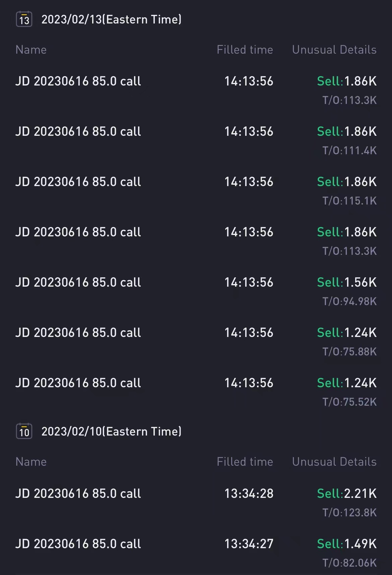Image resolution: width=392 pixels, height=575 pixels.
Task: Click Name header in the 02/10 section
Action: click(31, 462)
